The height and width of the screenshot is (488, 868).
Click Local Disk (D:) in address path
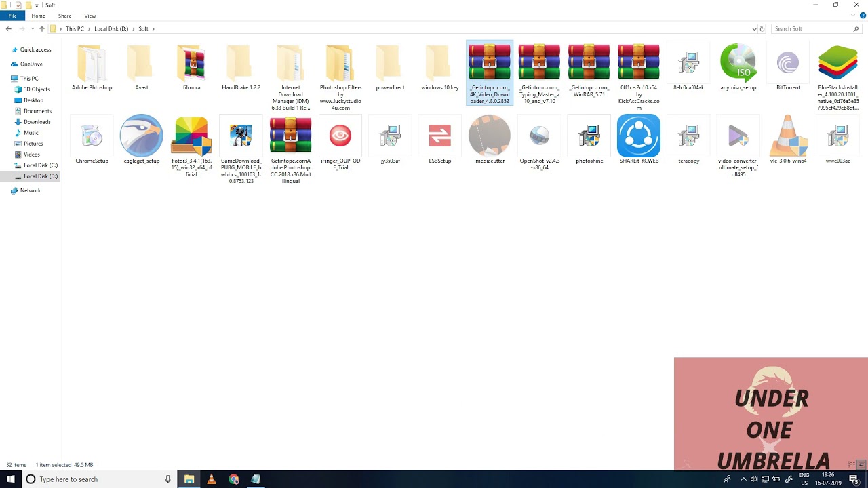[111, 29]
